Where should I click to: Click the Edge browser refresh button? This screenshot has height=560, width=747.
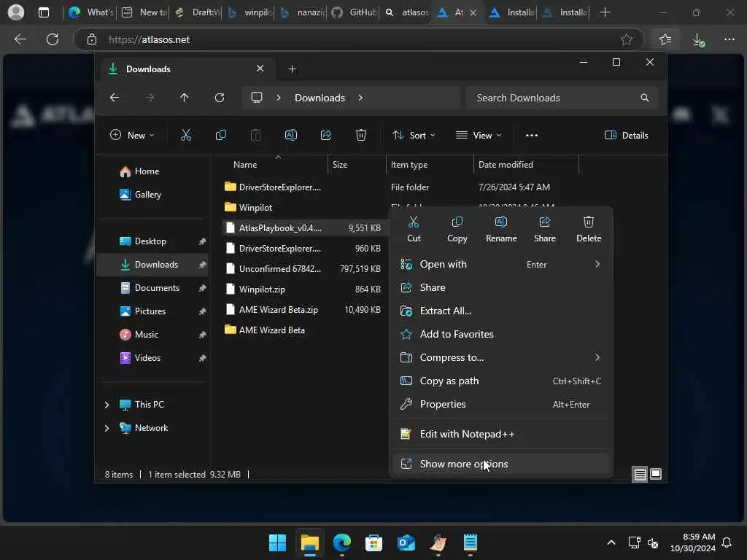pyautogui.click(x=53, y=39)
